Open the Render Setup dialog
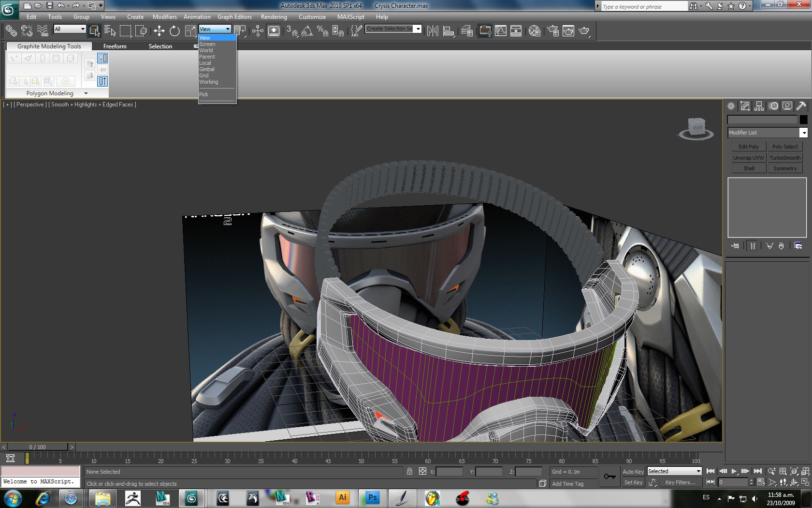The image size is (812, 508). coord(553,31)
